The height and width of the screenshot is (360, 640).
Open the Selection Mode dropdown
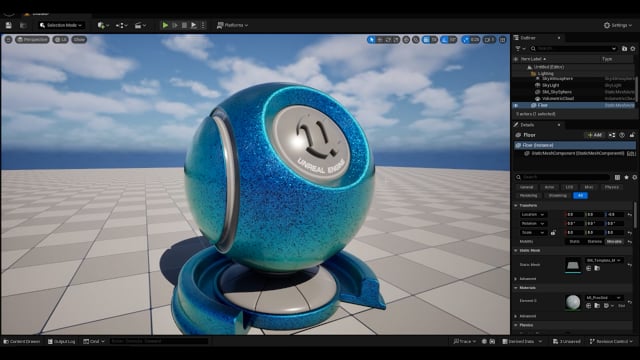(x=61, y=25)
